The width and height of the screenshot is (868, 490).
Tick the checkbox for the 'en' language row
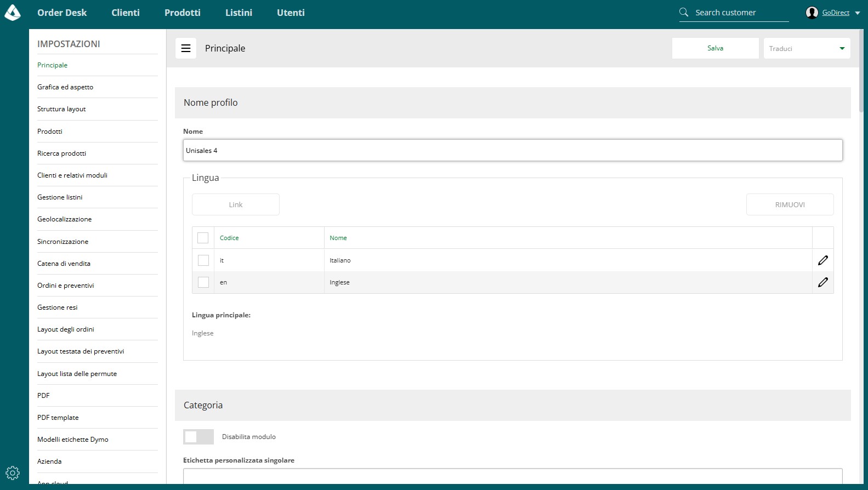(203, 282)
